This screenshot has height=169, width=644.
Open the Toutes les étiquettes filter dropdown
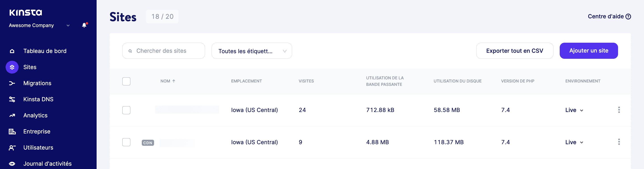pyautogui.click(x=251, y=51)
